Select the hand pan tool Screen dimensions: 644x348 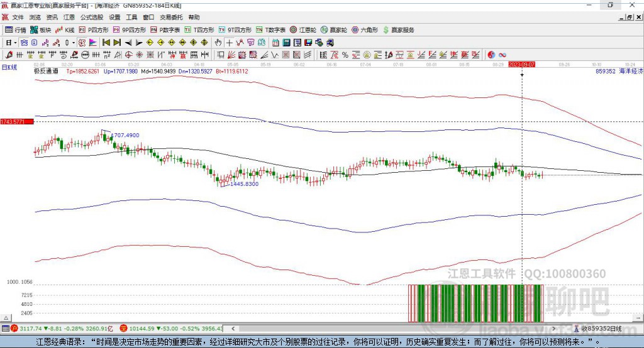click(x=218, y=42)
